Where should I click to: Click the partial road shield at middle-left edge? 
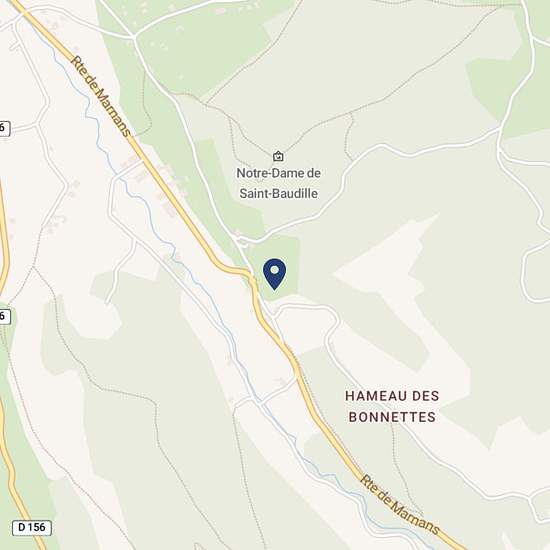point(5,316)
